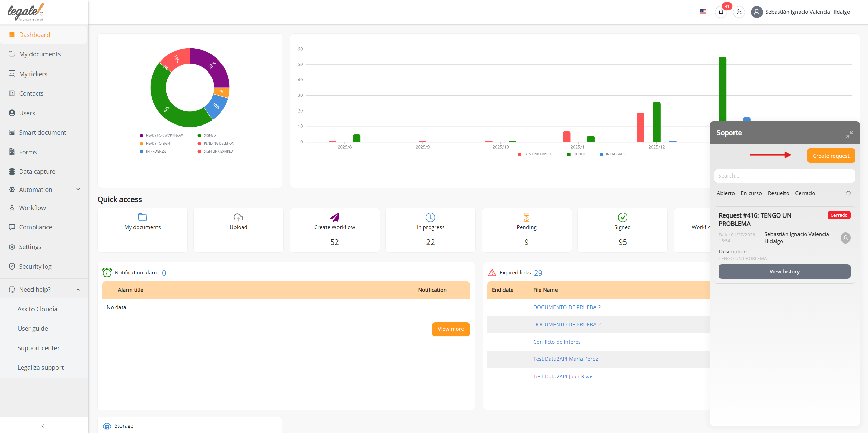Minimize the Soporte panel
This screenshot has width=868, height=433.
(849, 134)
